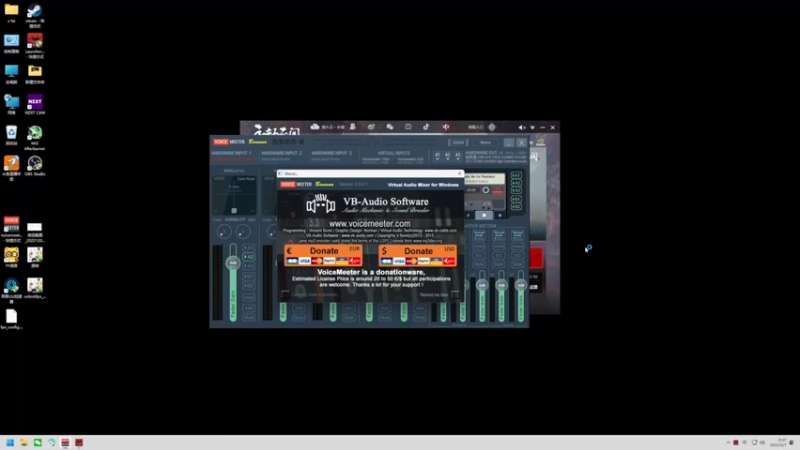The width and height of the screenshot is (800, 450).
Task: Toggle B1 routing on Hardware Input 1
Action: (249, 277)
